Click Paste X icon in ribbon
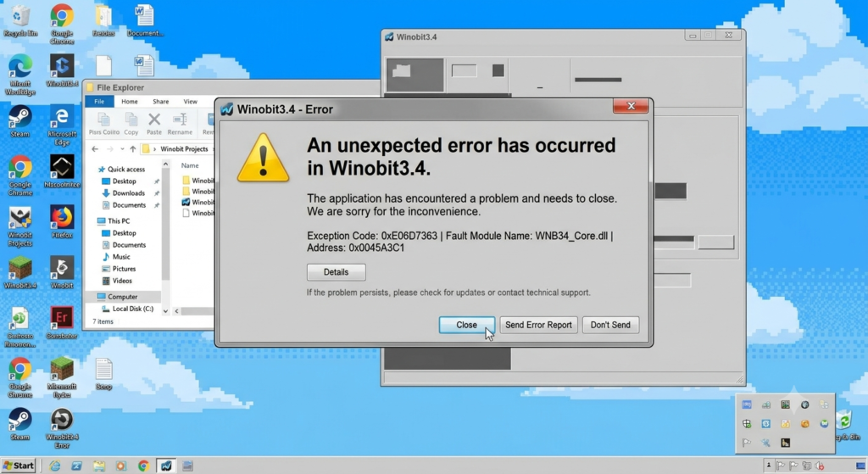The width and height of the screenshot is (868, 474). 154,124
